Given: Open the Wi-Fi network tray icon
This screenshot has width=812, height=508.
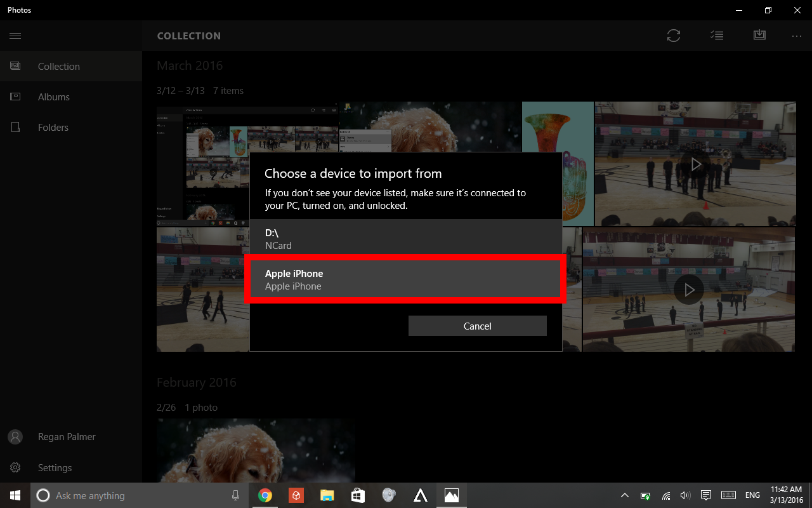Looking at the screenshot, I should point(666,495).
